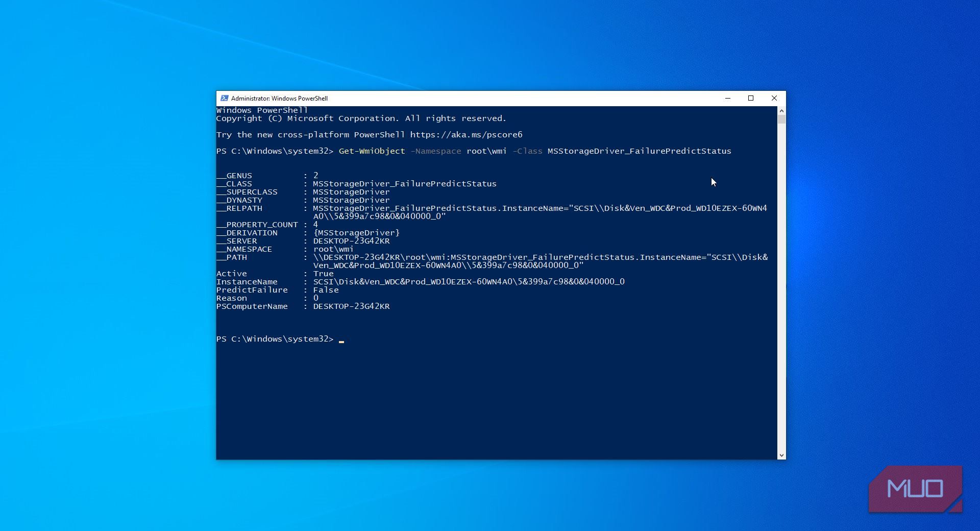Click the PredictFailure value False
The width and height of the screenshot is (980, 531).
326,290
